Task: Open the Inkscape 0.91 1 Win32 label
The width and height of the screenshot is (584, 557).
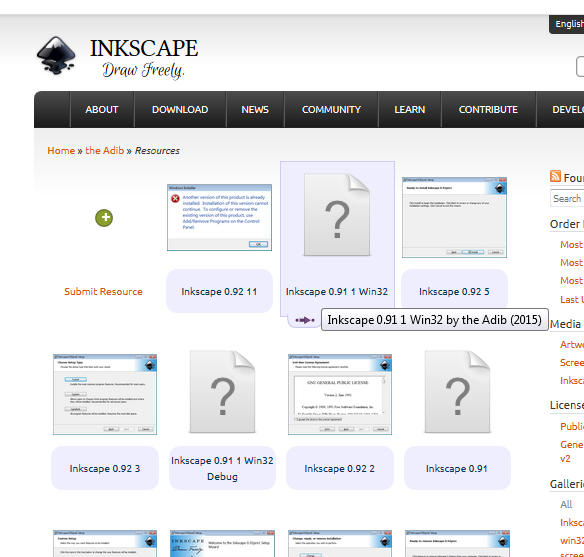Action: (337, 292)
